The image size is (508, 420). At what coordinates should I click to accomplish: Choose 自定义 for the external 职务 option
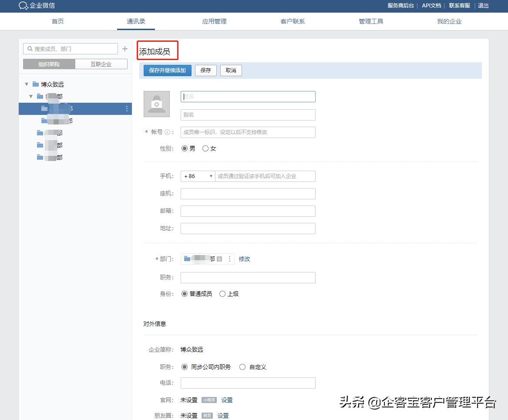click(242, 367)
